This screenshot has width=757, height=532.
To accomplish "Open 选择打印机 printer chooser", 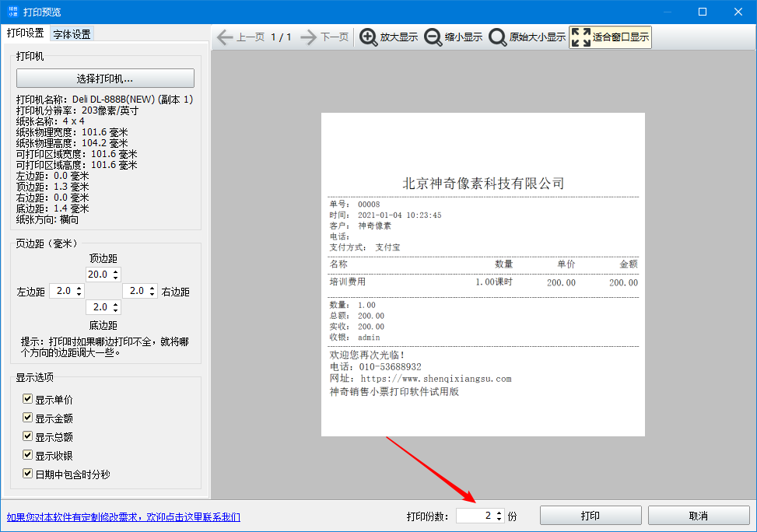I will tap(105, 79).
